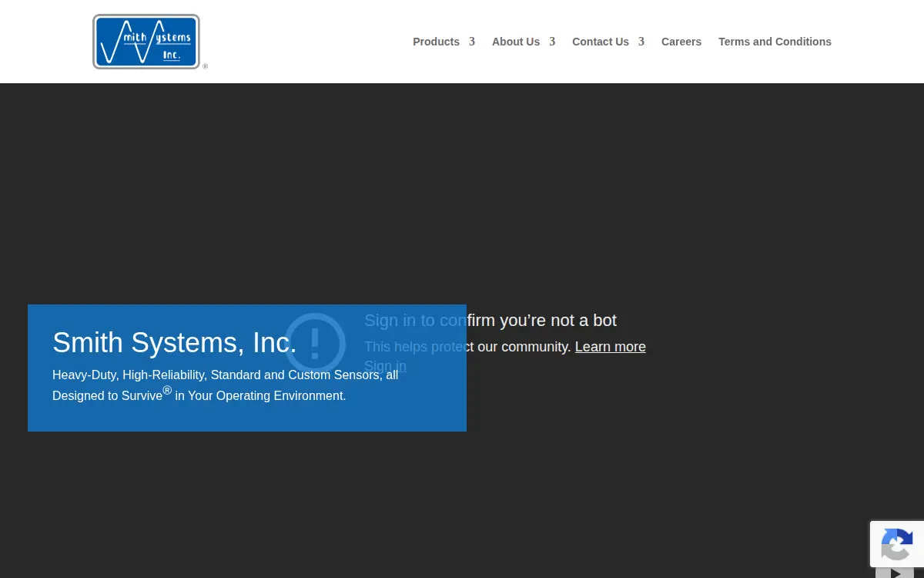Click the Learn more link
The image size is (924, 578).
click(611, 347)
